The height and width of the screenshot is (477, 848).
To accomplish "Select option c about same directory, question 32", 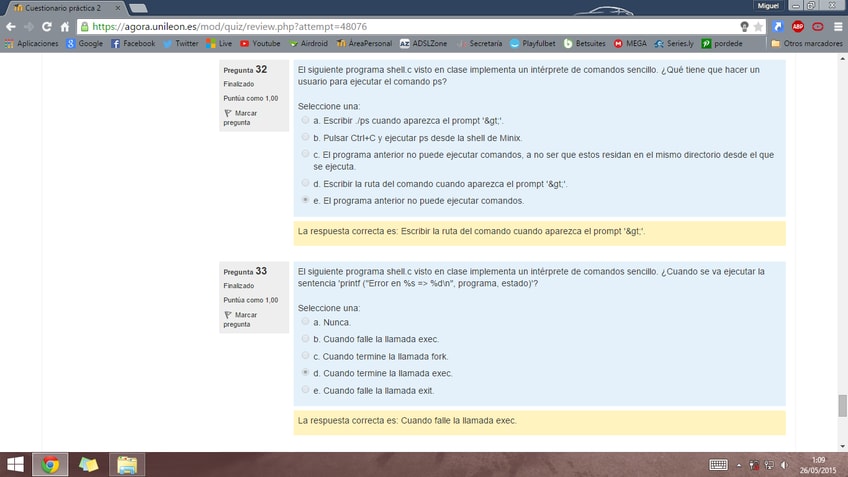I will (x=306, y=154).
